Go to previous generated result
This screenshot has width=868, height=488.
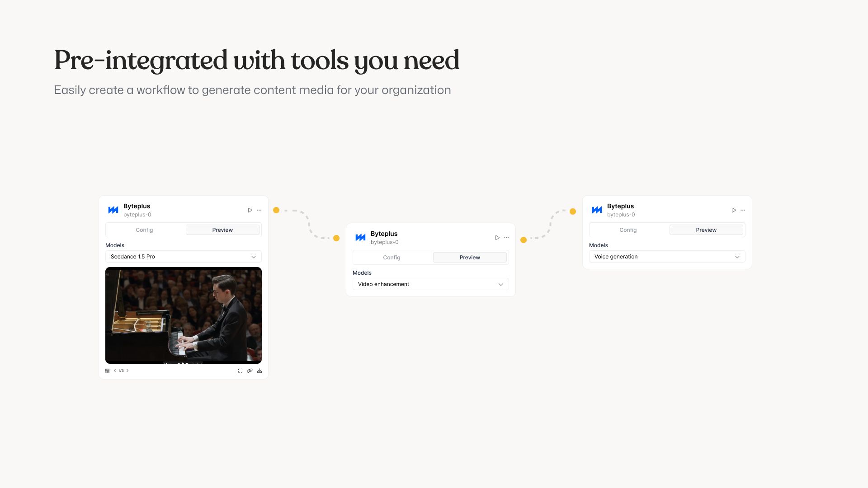coord(115,371)
